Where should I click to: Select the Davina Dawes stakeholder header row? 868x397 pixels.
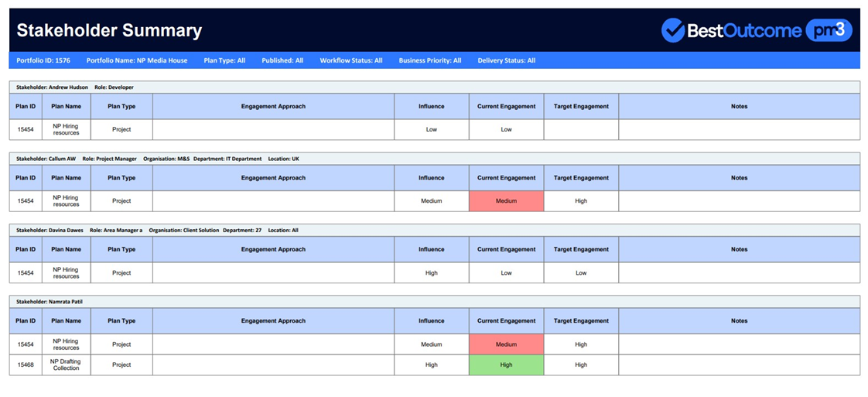click(435, 230)
